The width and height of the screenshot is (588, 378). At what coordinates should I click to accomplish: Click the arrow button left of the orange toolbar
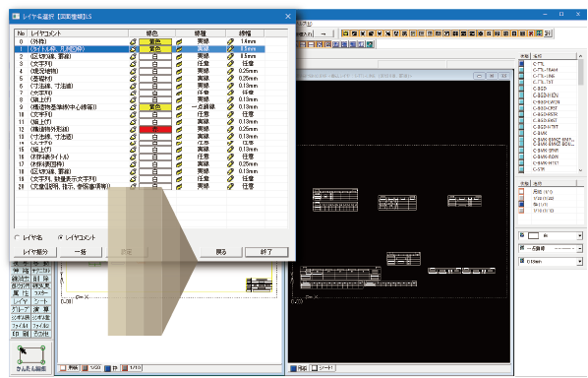(x=323, y=33)
